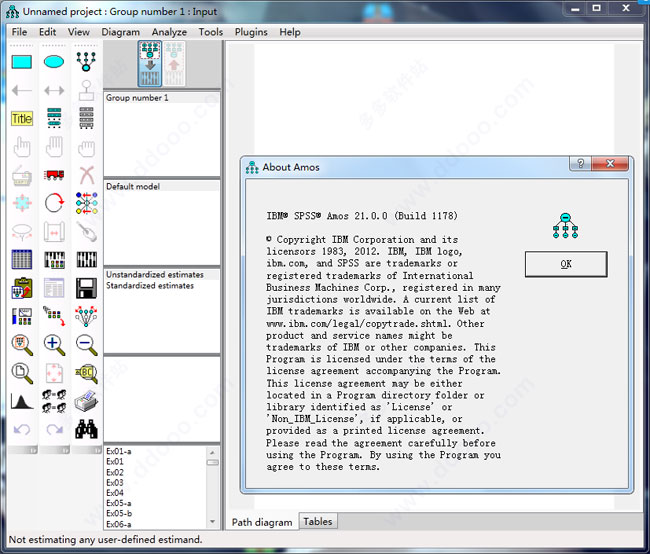Screen dimensions: 650x554
Task: Click the Print path diagram icon
Action: (86, 401)
